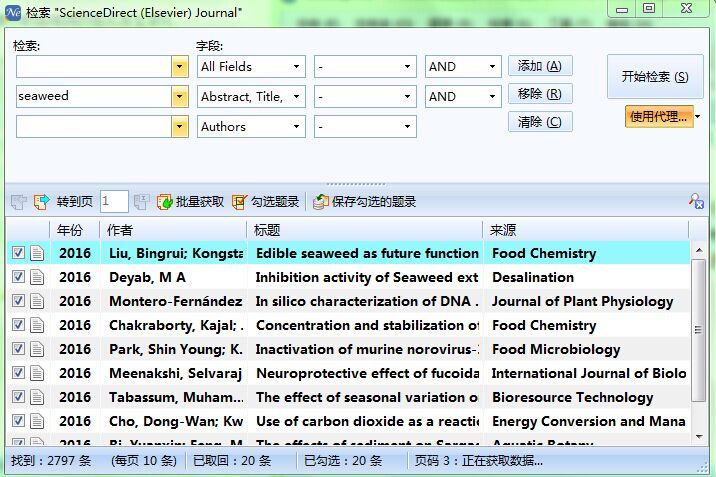
Task: Click document icon of Chakraborty, Kajal row
Action: (37, 325)
